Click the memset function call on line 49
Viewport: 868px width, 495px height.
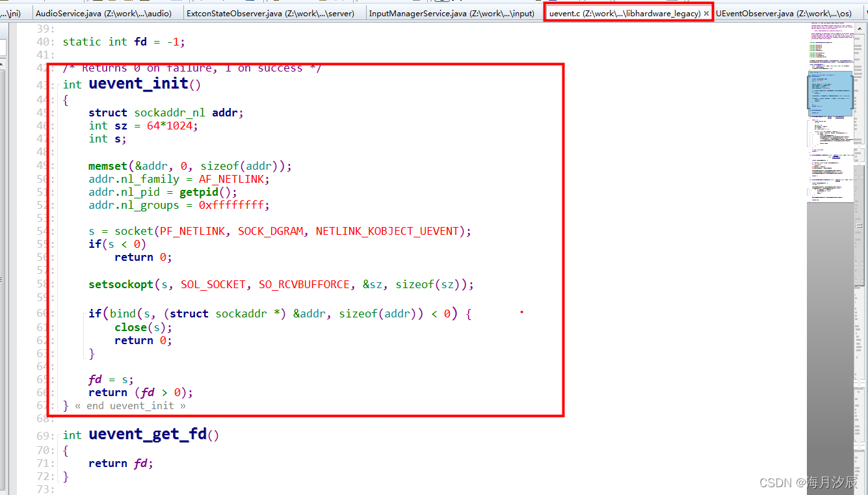click(107, 165)
